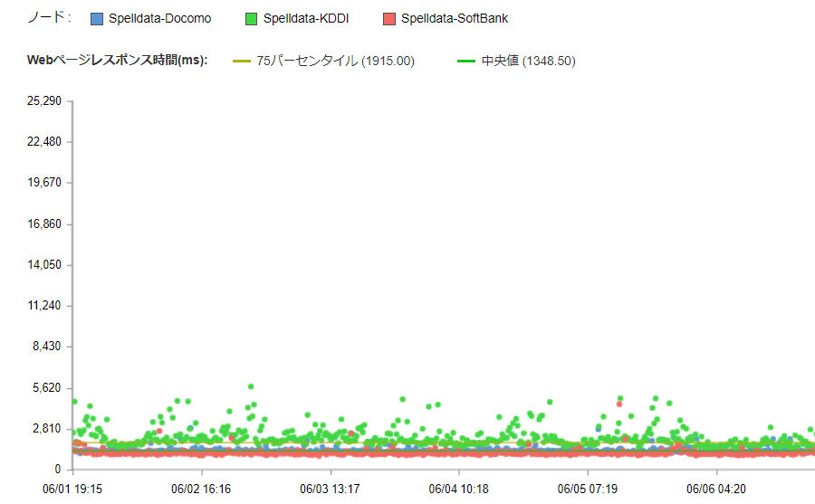Click the olive 75パーセンタイル line marker
Screen dimensions: 815x504
click(x=242, y=62)
